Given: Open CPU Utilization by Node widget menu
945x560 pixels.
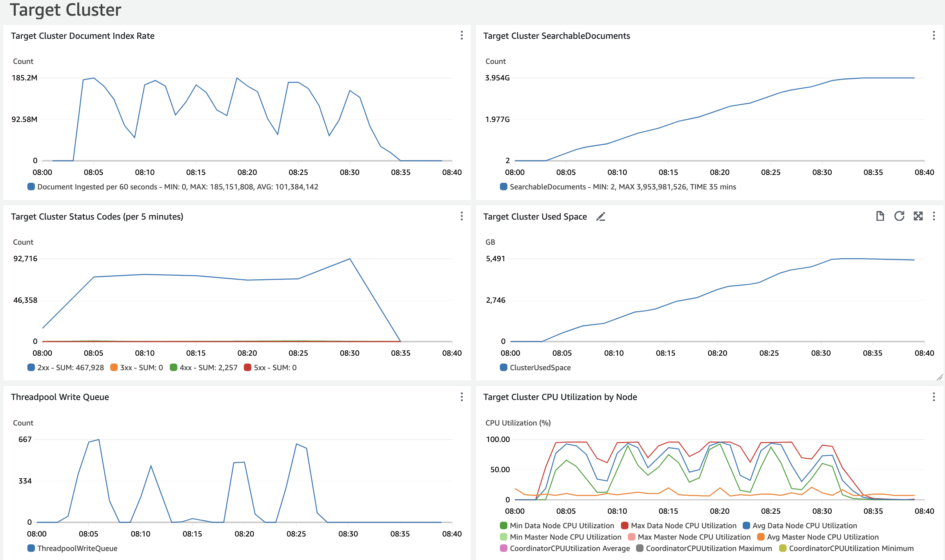Looking at the screenshot, I should (x=934, y=397).
